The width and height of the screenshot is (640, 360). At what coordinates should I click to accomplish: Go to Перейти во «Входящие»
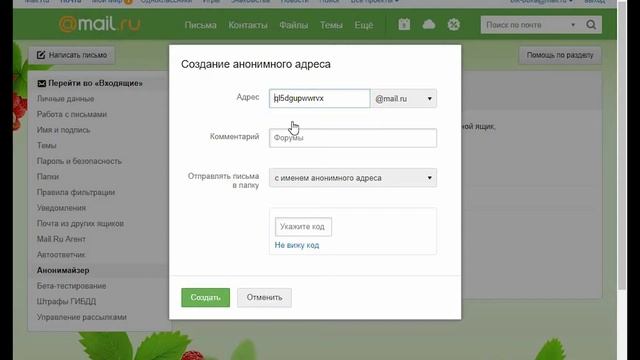pos(90,83)
